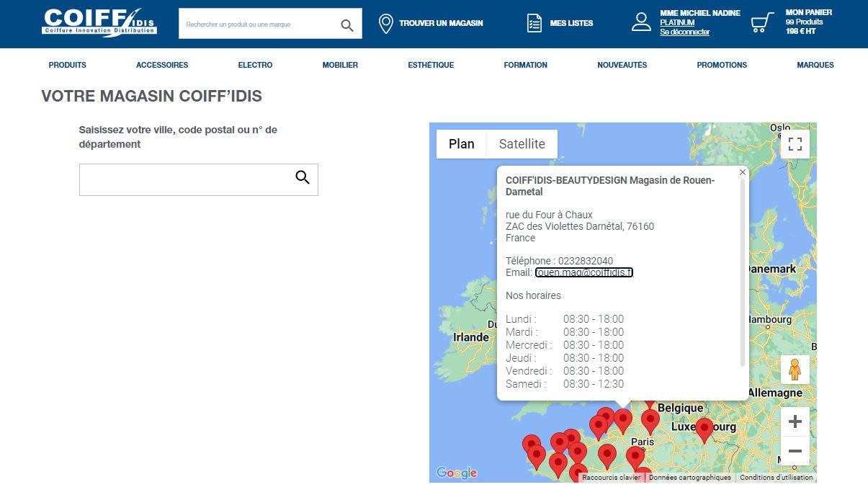This screenshot has height=500, width=868.
Task: Click the Coiff'idis logo
Action: click(99, 22)
